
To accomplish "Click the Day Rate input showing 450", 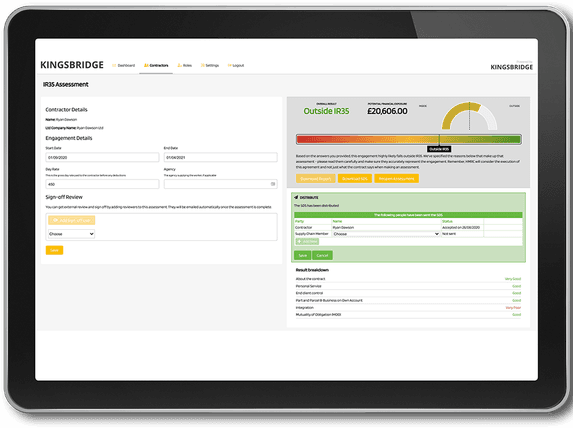I will (102, 184).
